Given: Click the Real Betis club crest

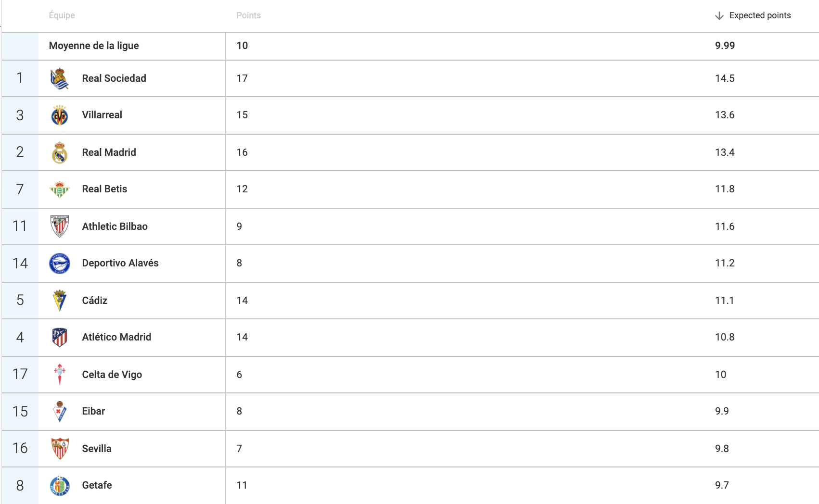Looking at the screenshot, I should pos(60,189).
